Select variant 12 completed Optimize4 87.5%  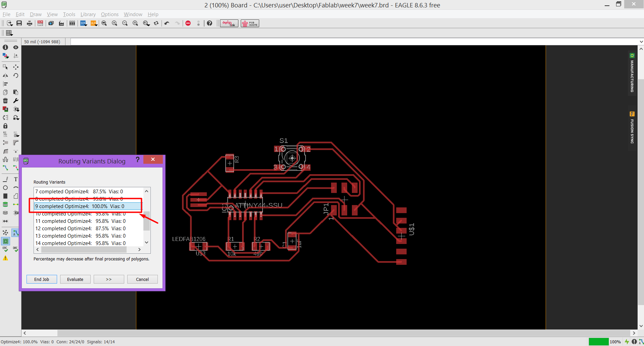click(89, 229)
